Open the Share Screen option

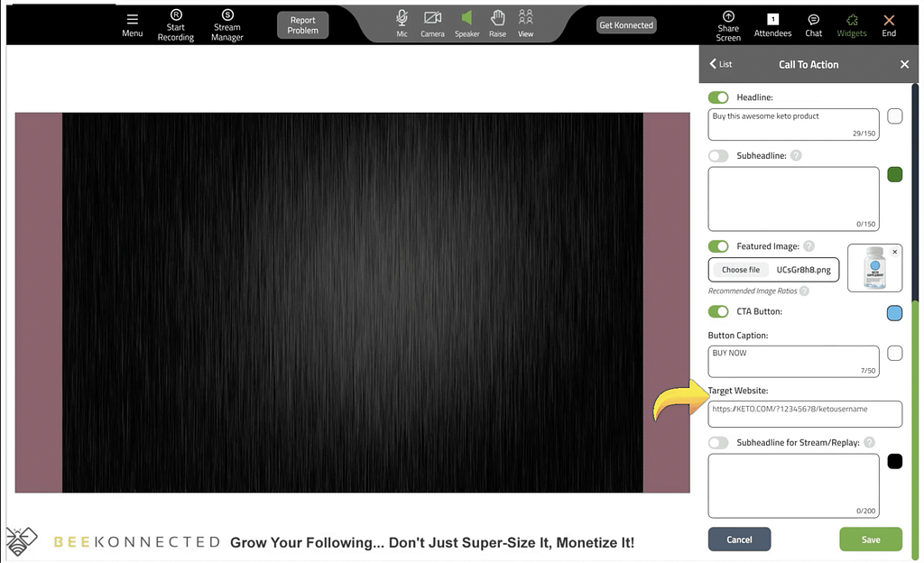(x=728, y=17)
